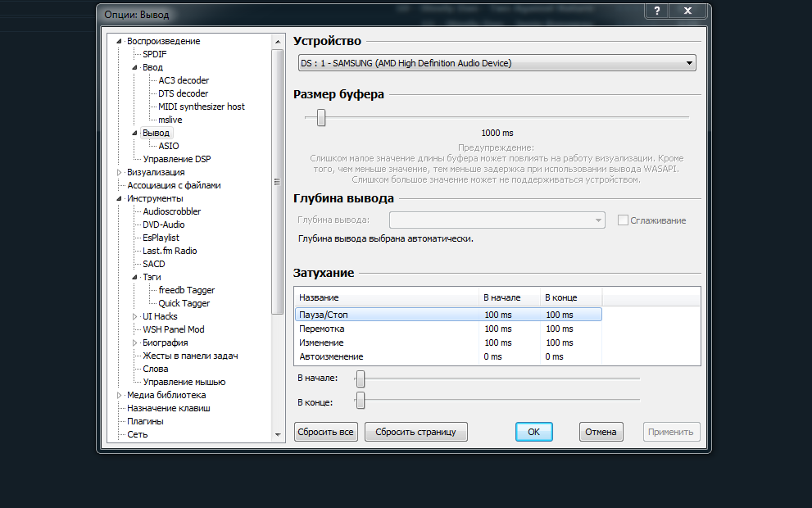812x508 pixels.
Task: Expand the Медиа библиотека node
Action: [x=120, y=395]
